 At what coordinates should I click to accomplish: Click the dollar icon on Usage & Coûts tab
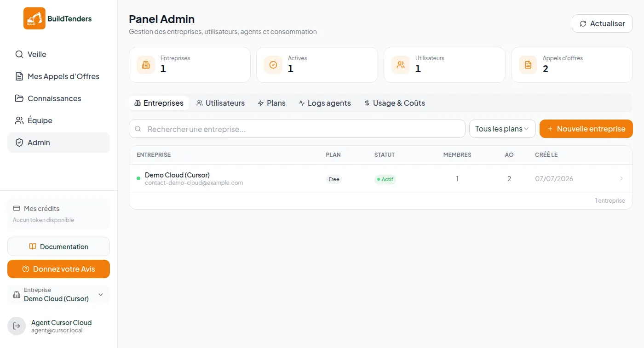tap(367, 103)
